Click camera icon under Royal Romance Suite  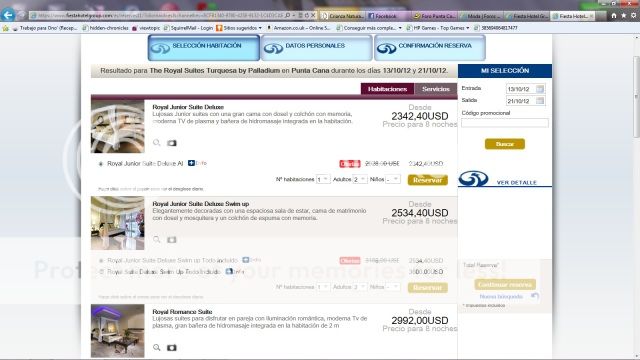[171, 348]
